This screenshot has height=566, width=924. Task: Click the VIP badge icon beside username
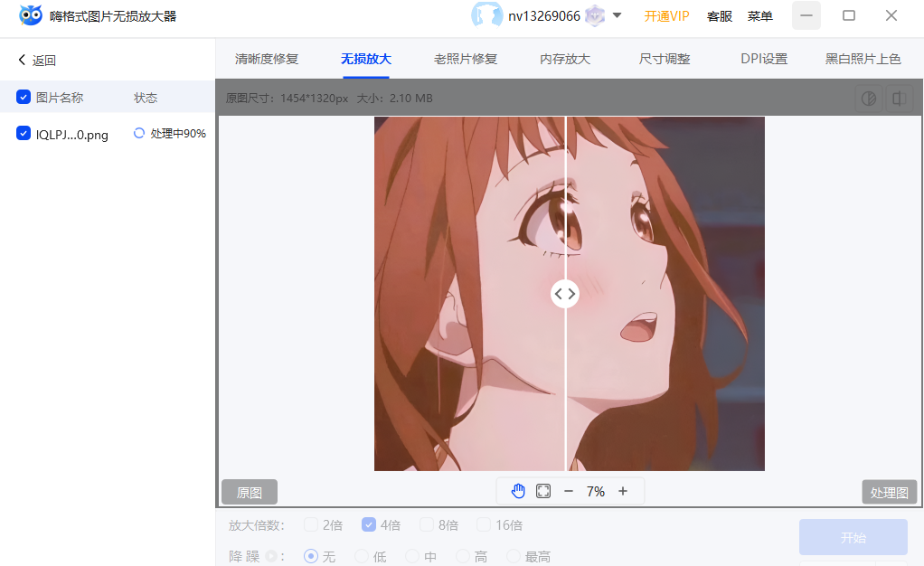click(595, 16)
